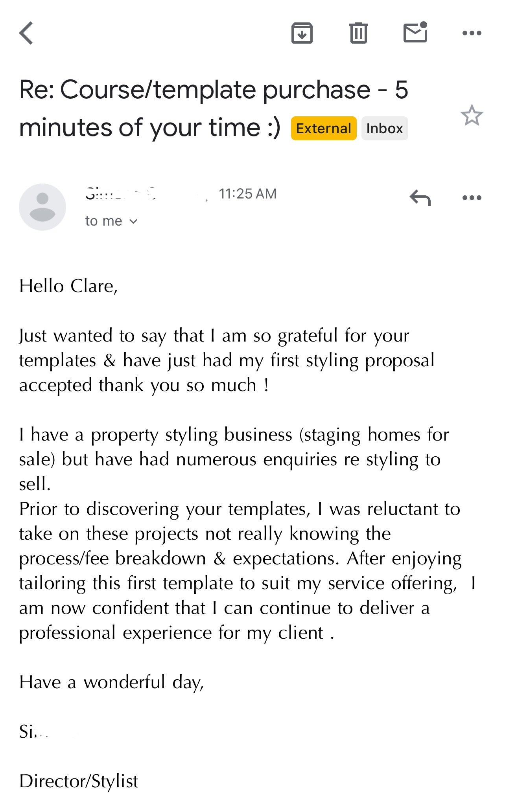Go back using the top-left arrow

pyautogui.click(x=26, y=33)
